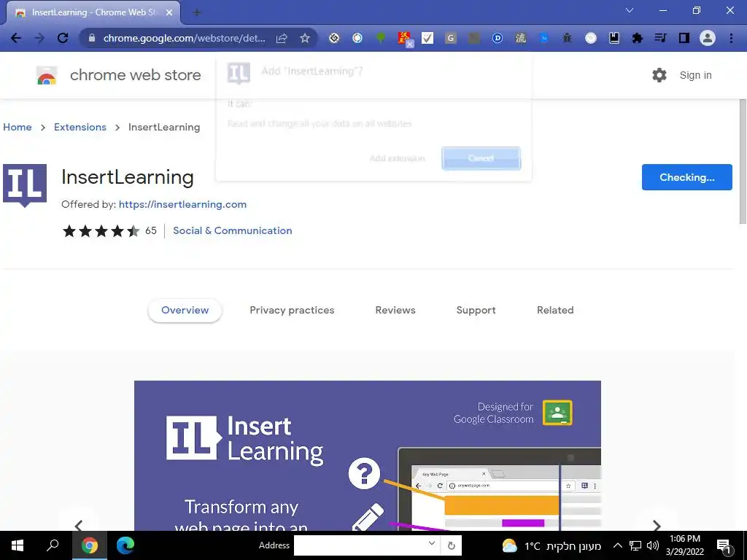Advance to the next screenshot slide
Viewport: 747px width, 560px height.
coord(657,525)
